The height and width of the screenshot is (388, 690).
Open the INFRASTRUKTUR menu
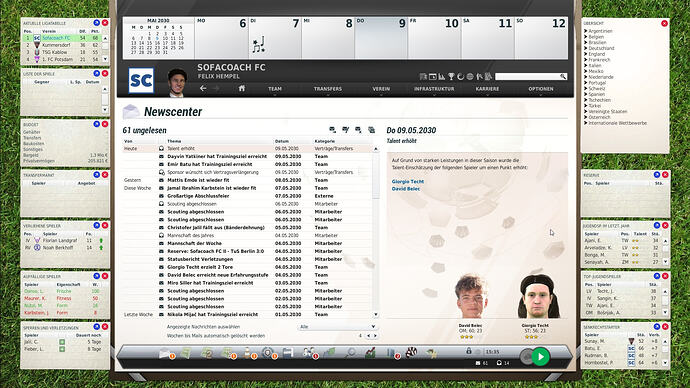[x=434, y=89]
